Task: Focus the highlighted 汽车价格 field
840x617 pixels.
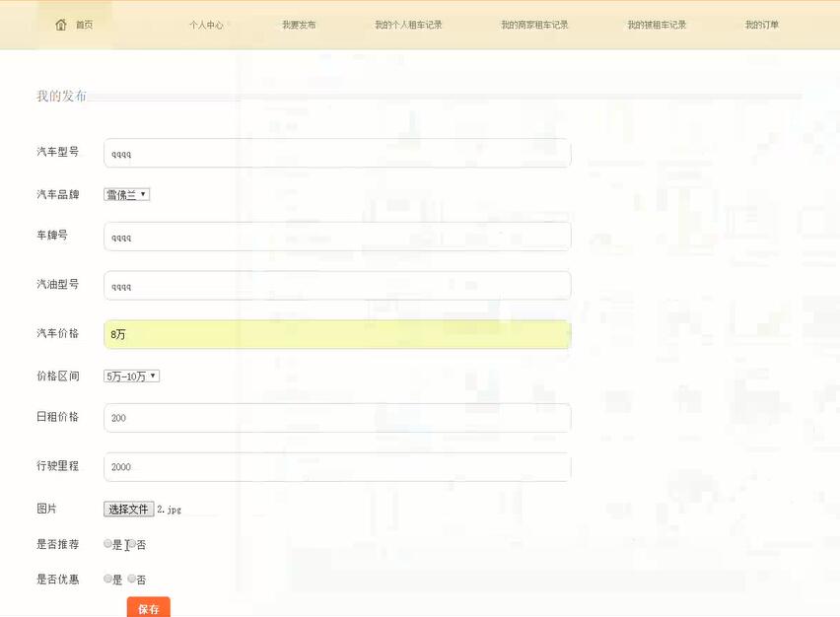Action: [x=335, y=334]
